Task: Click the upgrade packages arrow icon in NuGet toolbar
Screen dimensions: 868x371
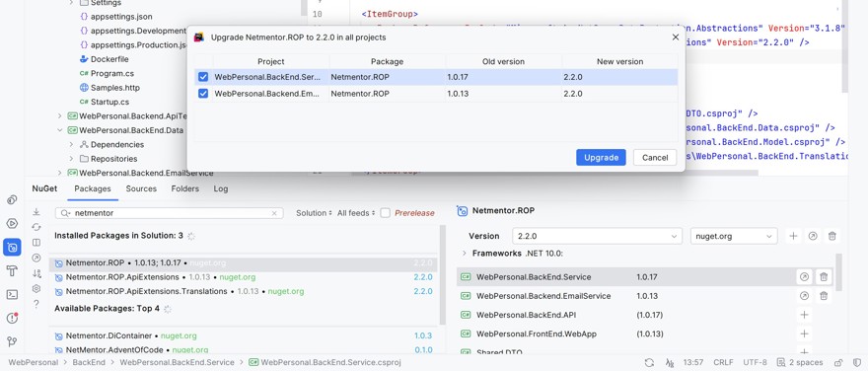Action: click(36, 259)
